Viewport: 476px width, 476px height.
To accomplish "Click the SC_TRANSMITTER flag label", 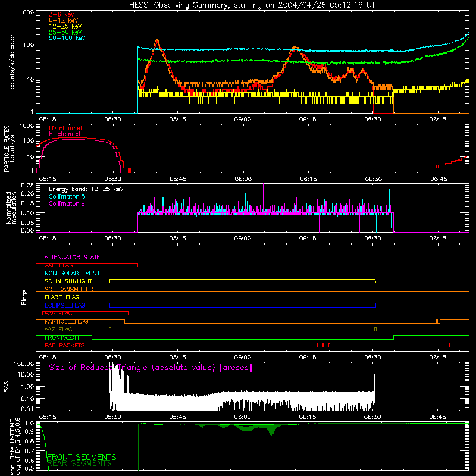I will coord(68,289).
